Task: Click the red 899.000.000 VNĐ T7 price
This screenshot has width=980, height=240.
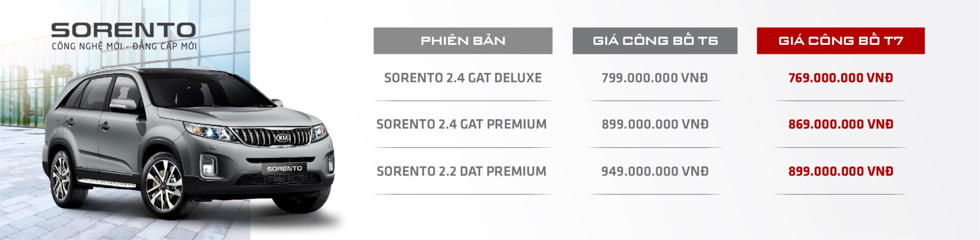Action: tap(840, 171)
